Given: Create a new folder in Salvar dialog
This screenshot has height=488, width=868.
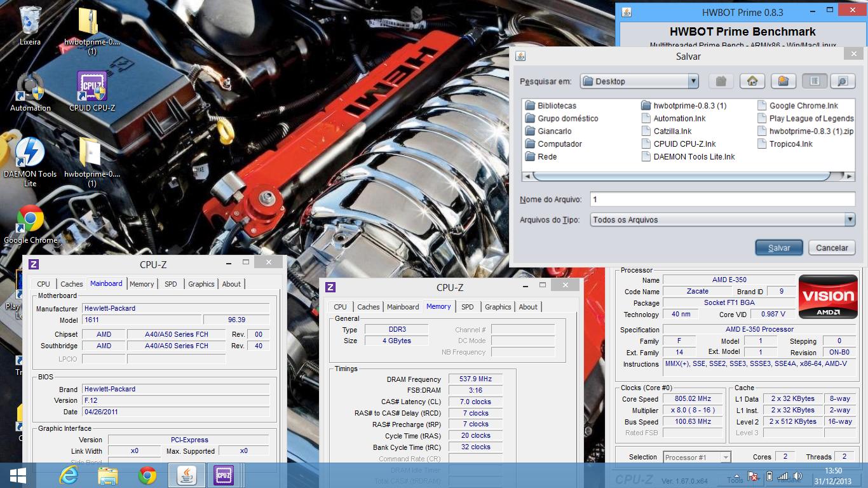Looking at the screenshot, I should point(783,81).
